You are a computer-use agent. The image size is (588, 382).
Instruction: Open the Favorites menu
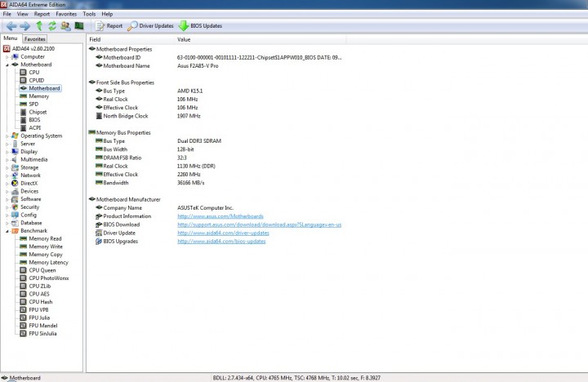point(66,14)
